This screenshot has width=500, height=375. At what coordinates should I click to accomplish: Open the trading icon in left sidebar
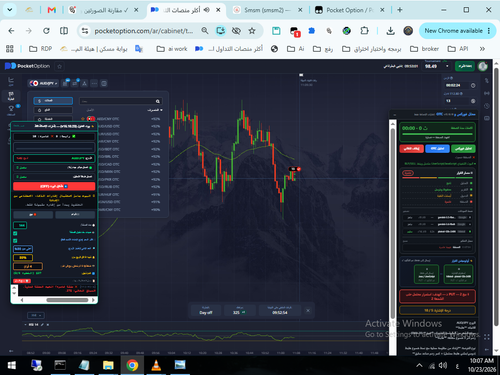coord(11,96)
